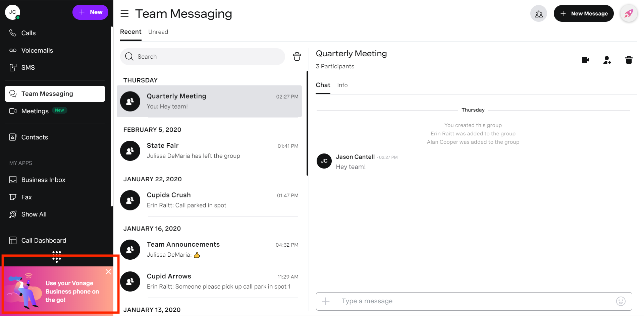
Task: Expand the purple New button
Action: tap(90, 12)
